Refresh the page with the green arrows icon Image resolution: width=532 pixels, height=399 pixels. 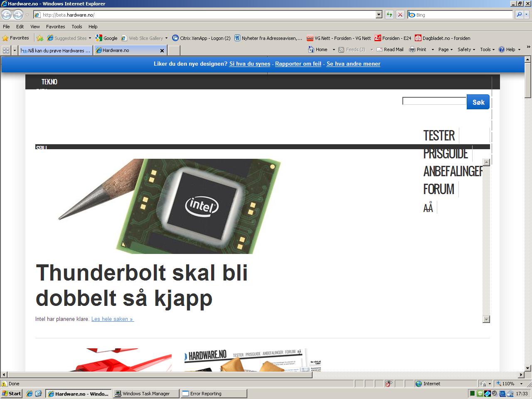389,15
